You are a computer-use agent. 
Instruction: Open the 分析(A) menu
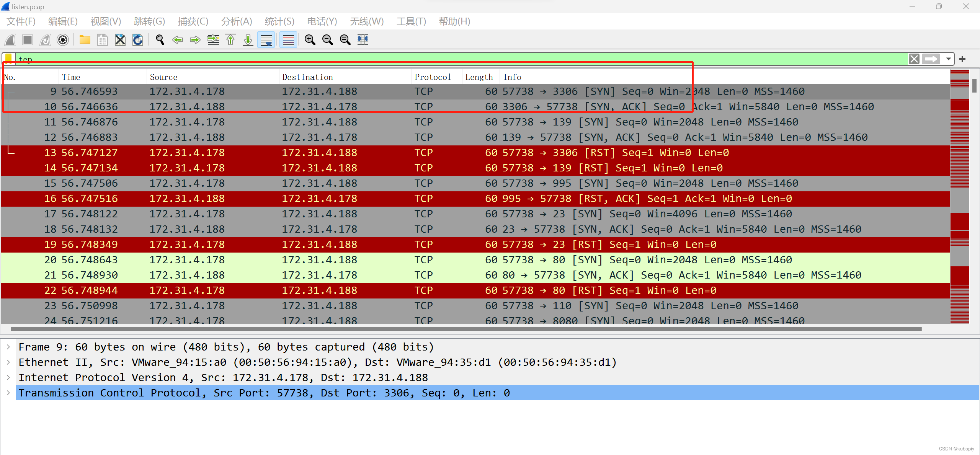pos(237,21)
